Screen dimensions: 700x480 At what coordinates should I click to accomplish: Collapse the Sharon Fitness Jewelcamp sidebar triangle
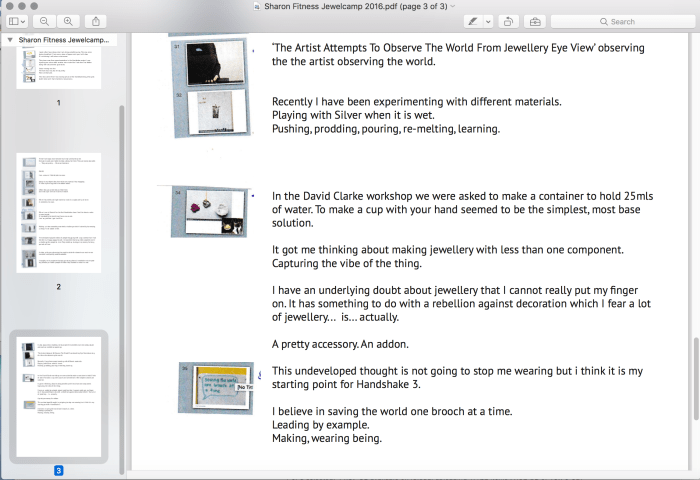(x=9, y=39)
